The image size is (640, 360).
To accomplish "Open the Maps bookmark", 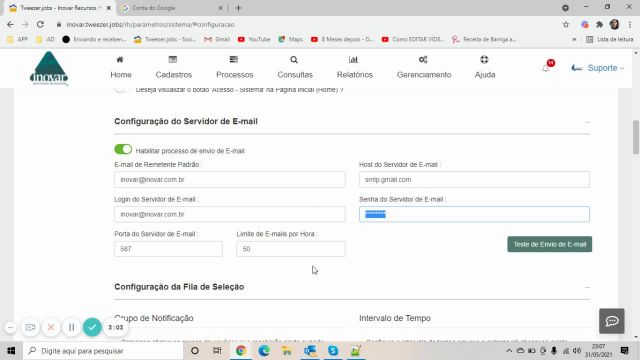I will point(291,39).
